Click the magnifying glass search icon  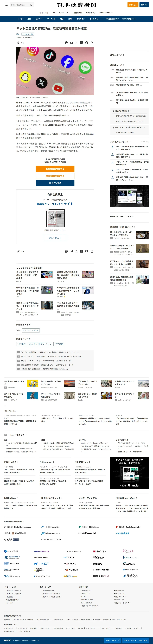point(31,5)
